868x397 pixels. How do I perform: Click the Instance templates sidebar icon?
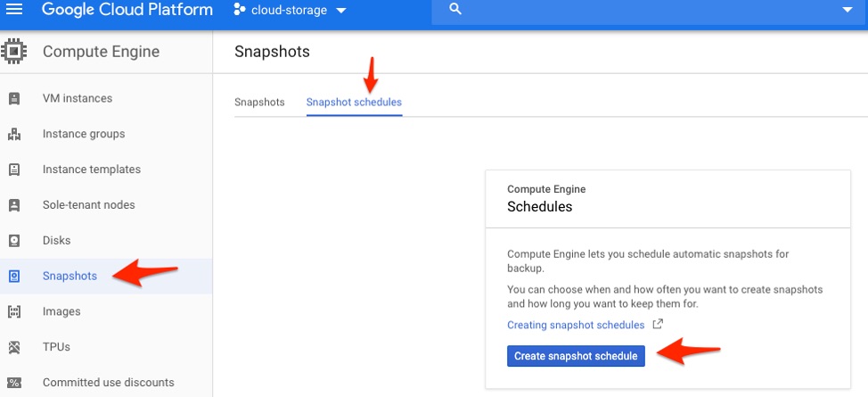[x=14, y=170]
